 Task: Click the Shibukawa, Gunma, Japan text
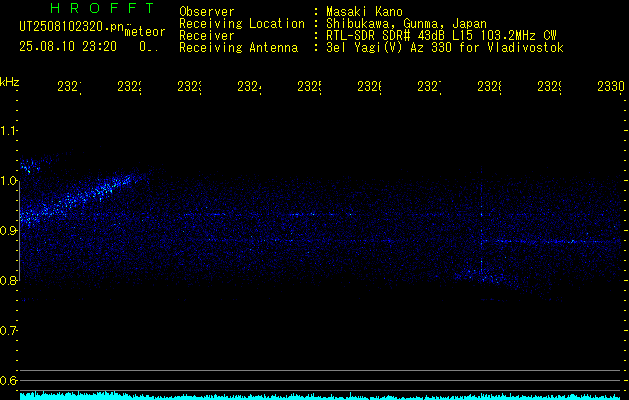[406, 24]
